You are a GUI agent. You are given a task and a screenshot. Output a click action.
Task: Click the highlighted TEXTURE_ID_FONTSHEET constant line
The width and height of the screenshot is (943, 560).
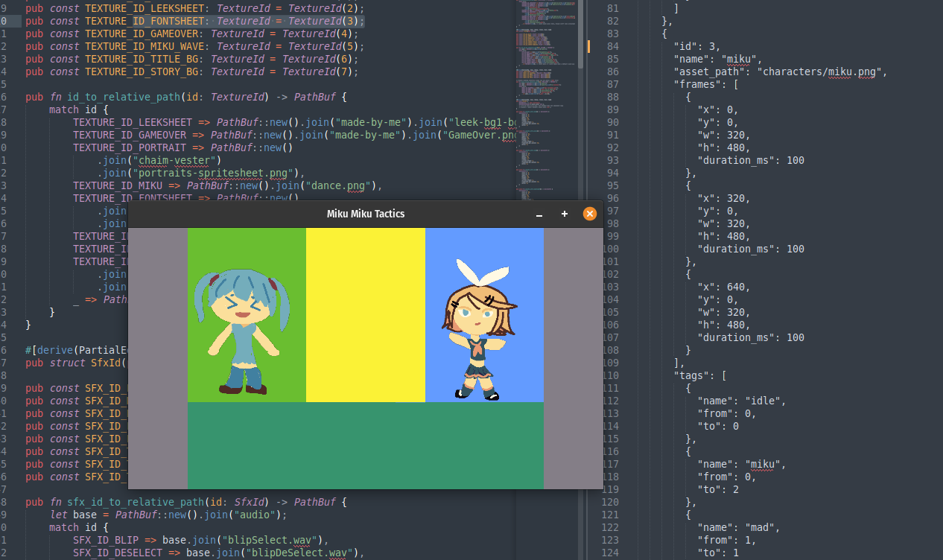(x=195, y=21)
